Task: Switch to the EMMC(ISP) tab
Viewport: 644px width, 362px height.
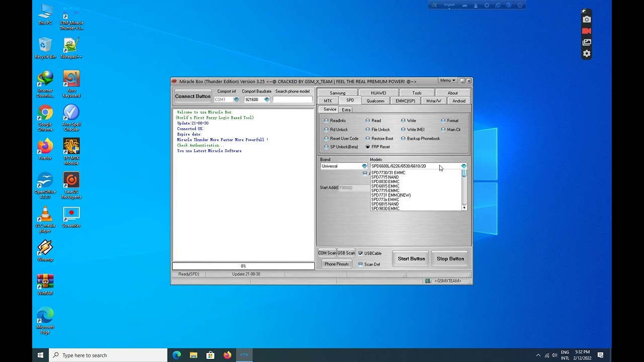Action: [x=406, y=101]
